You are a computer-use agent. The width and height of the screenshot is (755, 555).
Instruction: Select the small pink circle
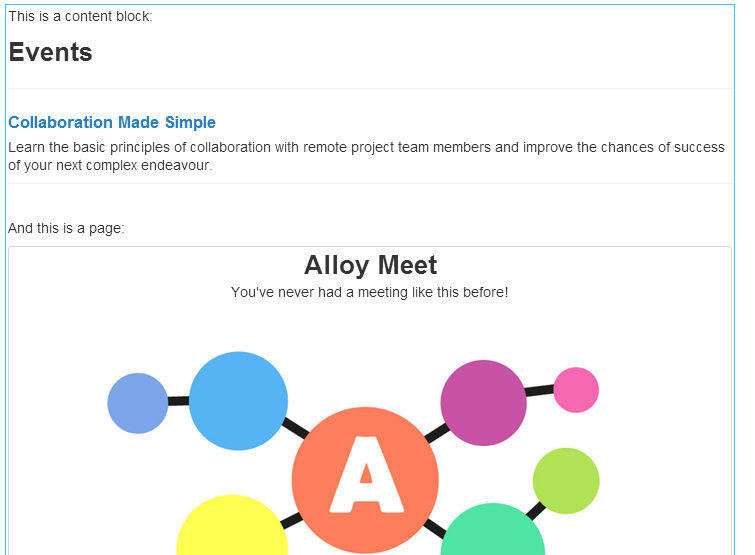(x=576, y=390)
